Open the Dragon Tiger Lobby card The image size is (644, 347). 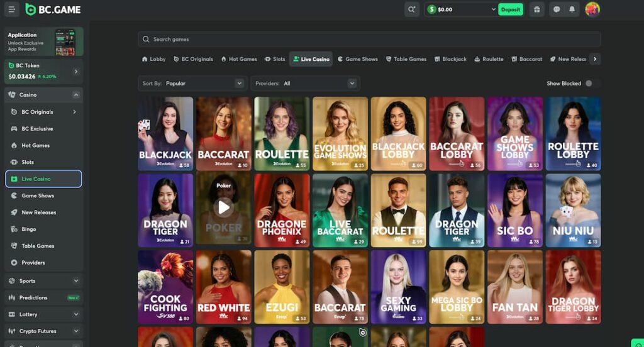(x=574, y=287)
